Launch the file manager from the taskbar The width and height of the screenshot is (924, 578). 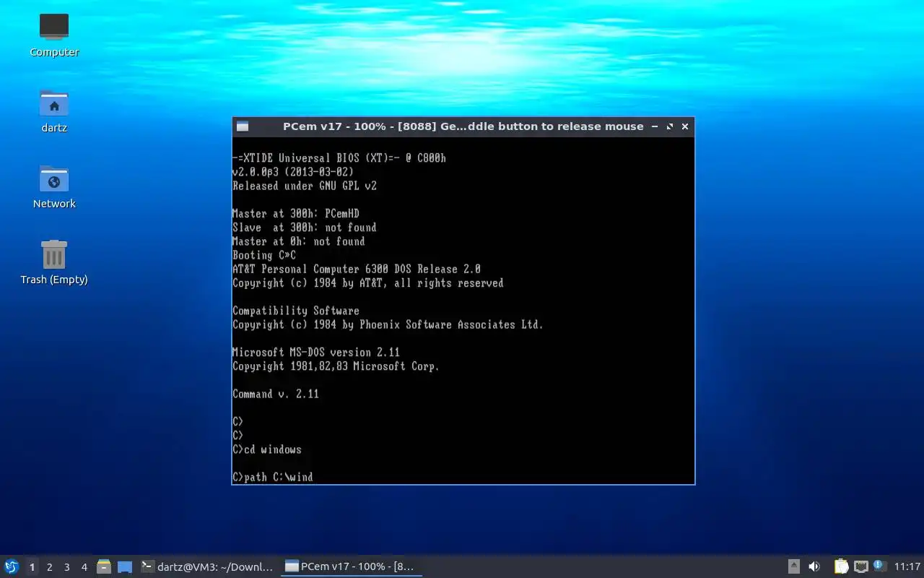tap(104, 566)
